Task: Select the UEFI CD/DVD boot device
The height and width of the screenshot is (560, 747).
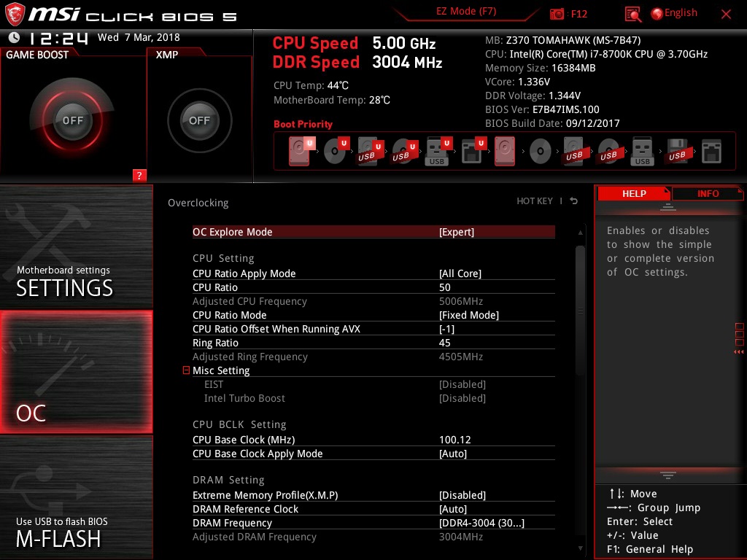Action: 336,151
